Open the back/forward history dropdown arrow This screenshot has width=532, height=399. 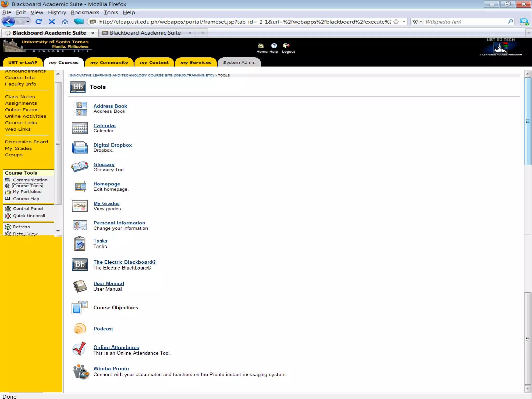(28, 22)
